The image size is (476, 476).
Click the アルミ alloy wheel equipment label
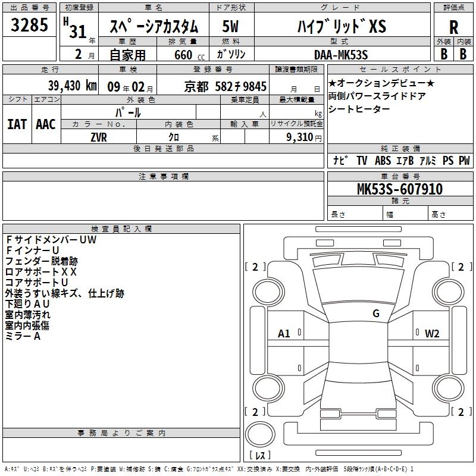coord(427,160)
